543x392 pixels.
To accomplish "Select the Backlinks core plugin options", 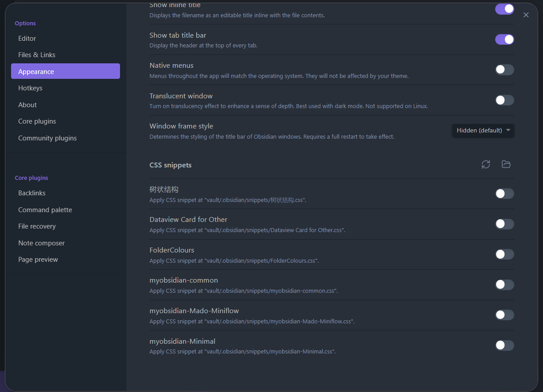I will [x=32, y=193].
